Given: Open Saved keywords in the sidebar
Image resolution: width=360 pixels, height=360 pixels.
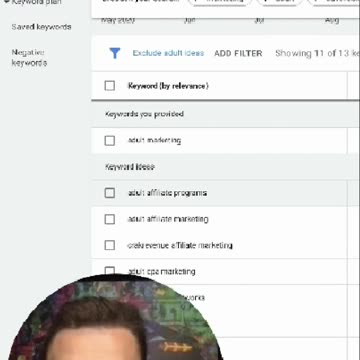Looking at the screenshot, I should [x=41, y=27].
